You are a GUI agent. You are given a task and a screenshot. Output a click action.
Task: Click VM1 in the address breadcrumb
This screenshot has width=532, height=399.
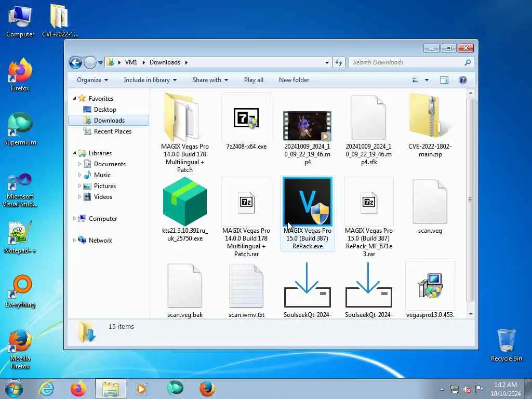131,62
